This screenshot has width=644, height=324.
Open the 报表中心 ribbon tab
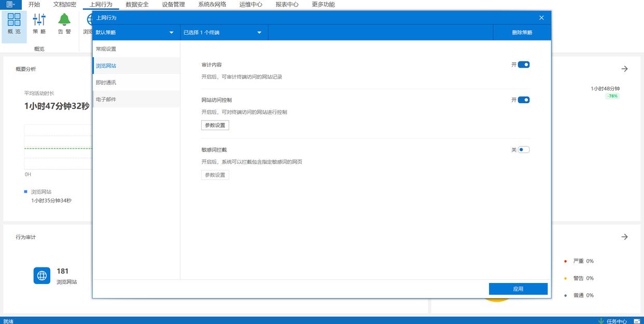coord(287,5)
